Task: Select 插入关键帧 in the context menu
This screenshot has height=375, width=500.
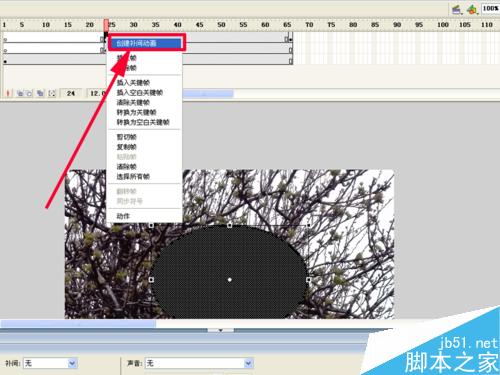Action: 133,83
